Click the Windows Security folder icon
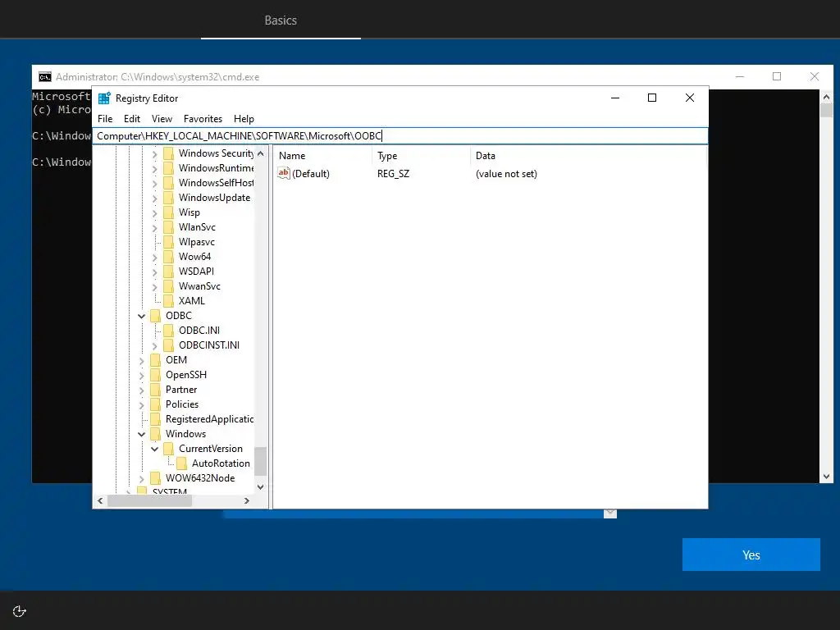This screenshot has height=630, width=840. pos(168,153)
